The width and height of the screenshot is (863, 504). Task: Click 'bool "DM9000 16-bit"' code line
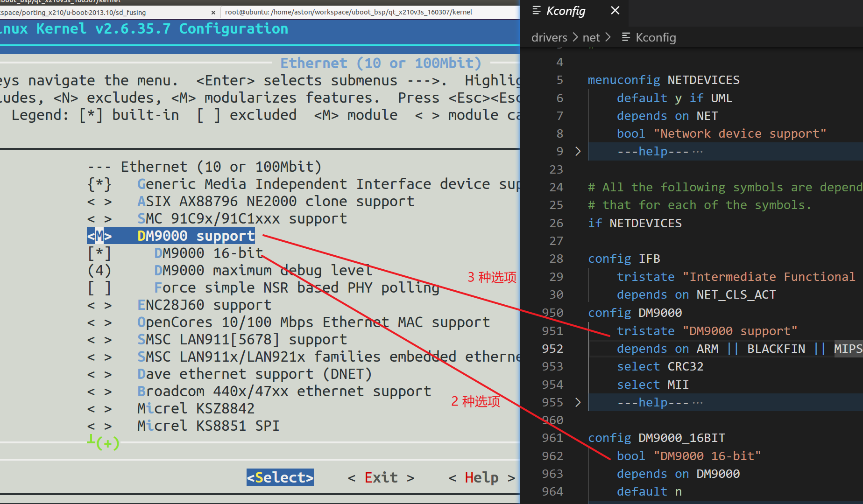coord(689,456)
